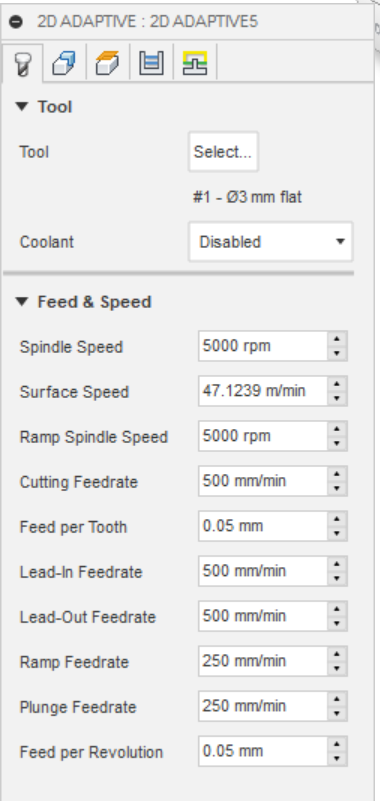Increase Ramp Feedrate with up arrow

click(x=337, y=653)
